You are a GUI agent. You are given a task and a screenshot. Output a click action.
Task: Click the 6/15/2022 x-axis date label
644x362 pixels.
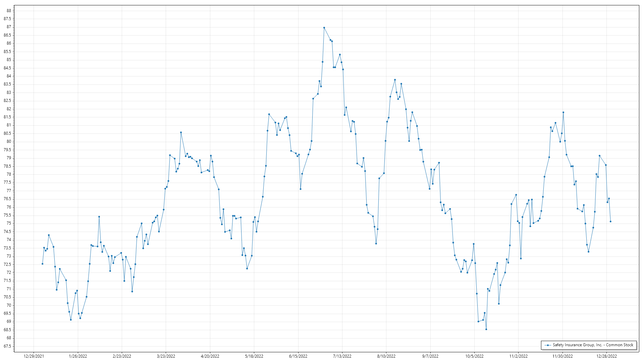pos(298,356)
